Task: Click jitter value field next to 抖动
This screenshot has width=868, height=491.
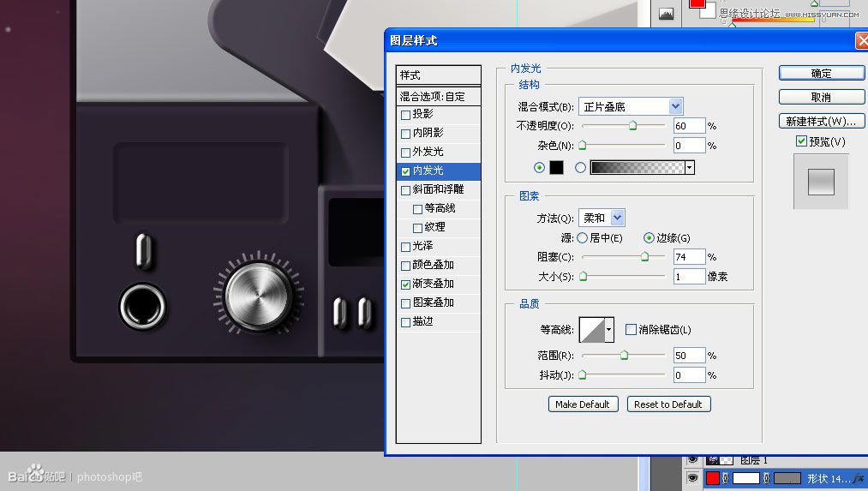Action: [689, 375]
